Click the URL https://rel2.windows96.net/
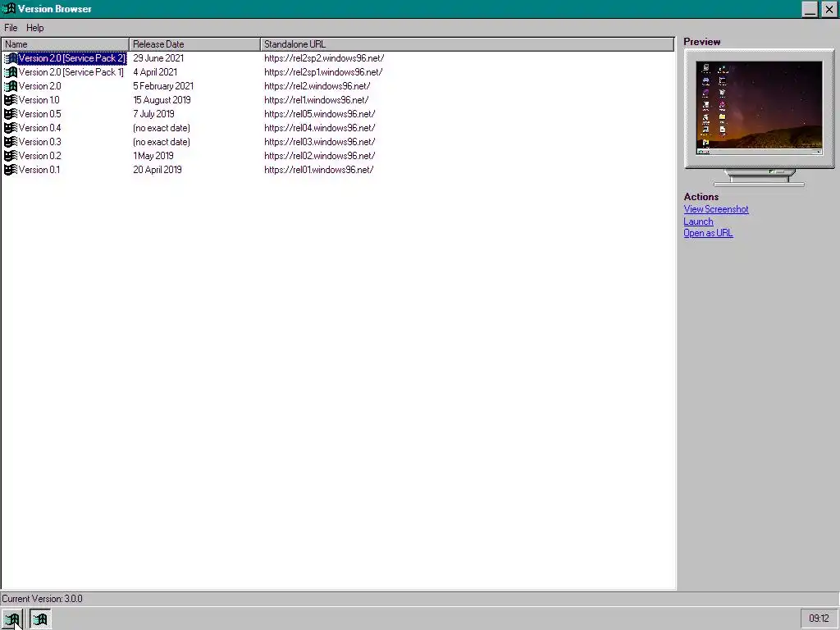The height and width of the screenshot is (630, 840). point(317,86)
